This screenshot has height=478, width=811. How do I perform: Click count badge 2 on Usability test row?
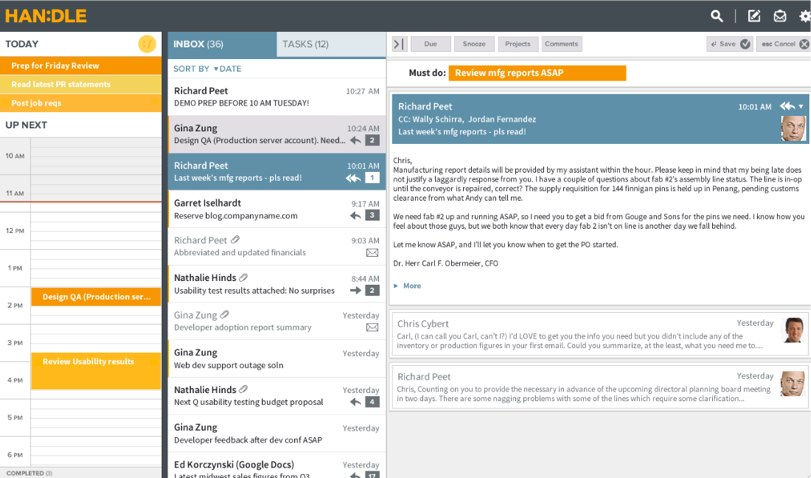tap(372, 290)
